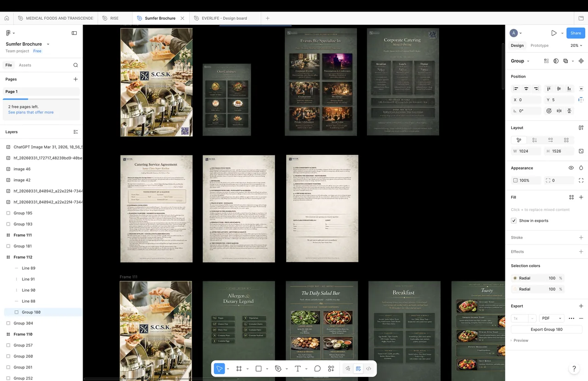Select the Move tool in the bottom toolbar
The image size is (588, 381).
click(220, 369)
